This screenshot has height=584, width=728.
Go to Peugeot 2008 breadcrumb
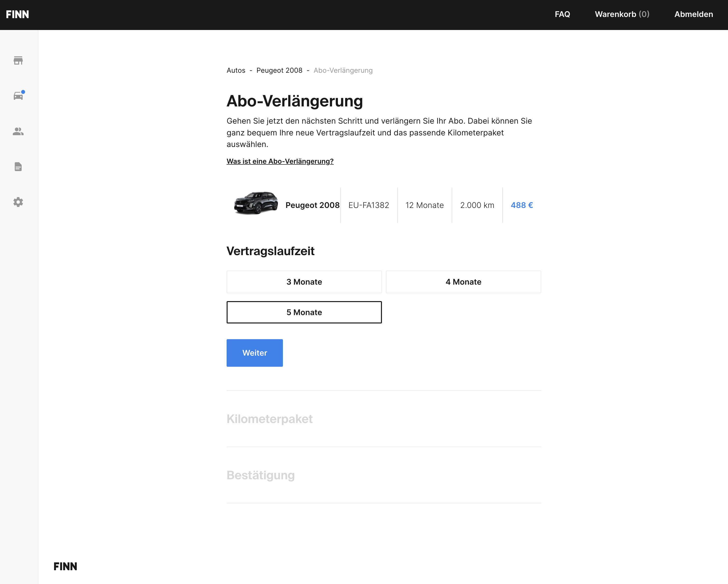[279, 70]
